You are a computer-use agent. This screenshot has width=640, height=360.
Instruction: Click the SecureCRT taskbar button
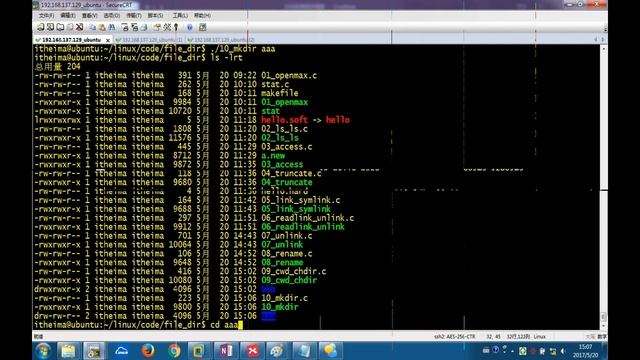coord(94,351)
